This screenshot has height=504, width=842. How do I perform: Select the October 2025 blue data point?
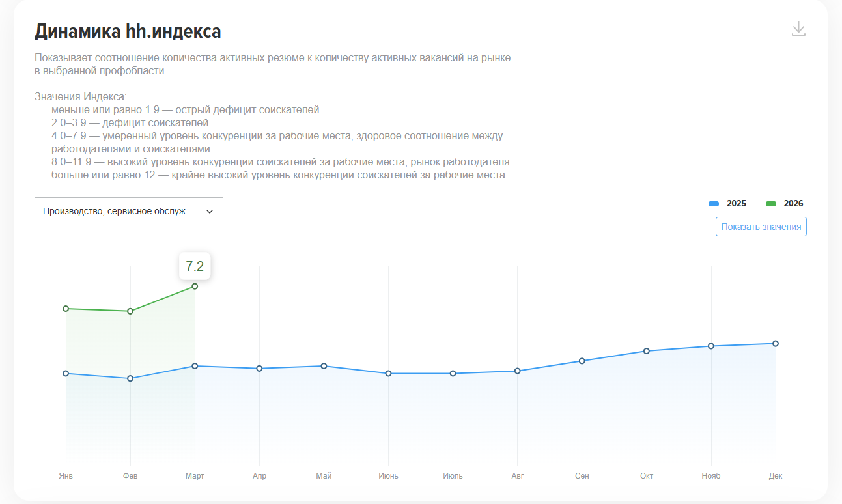[647, 351]
